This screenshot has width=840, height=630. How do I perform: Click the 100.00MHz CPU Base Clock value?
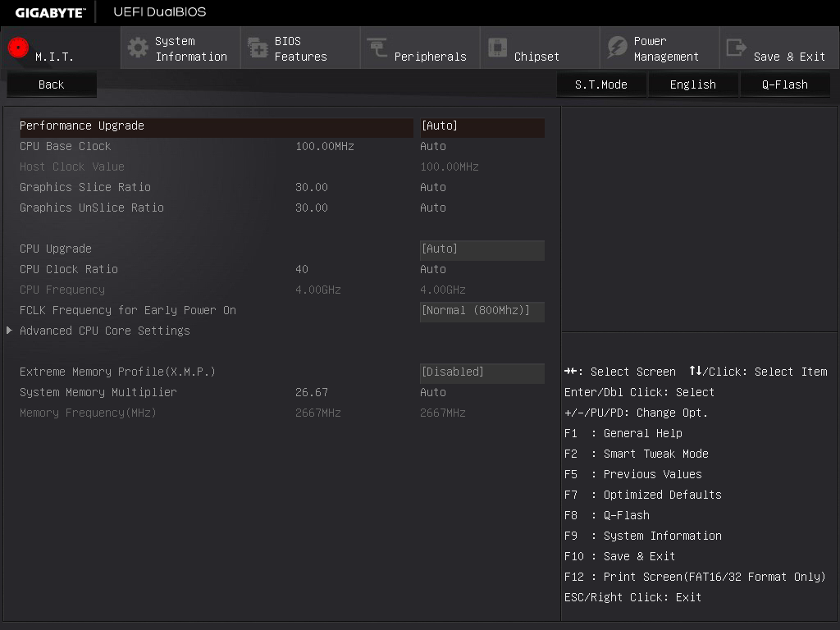pos(325,146)
